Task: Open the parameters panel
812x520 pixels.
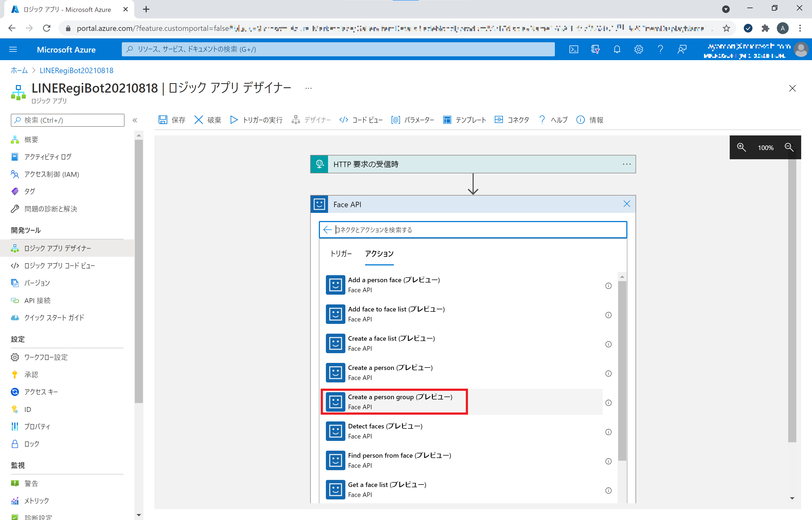Action: [412, 120]
